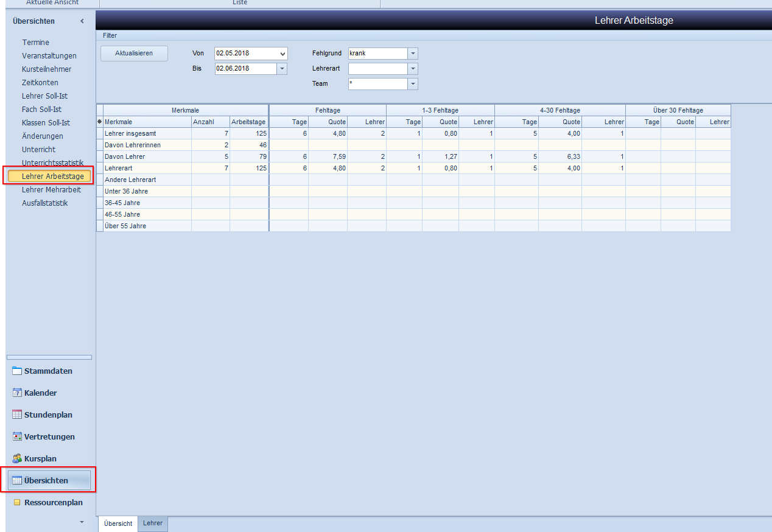Screen dimensions: 772x532
Task: Open the Kalender module
Action: click(49, 393)
